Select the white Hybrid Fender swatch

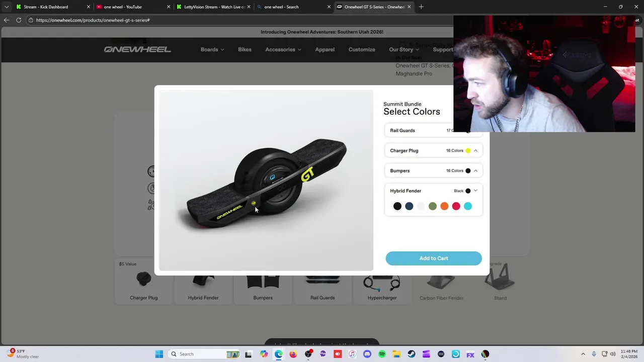[421, 206]
